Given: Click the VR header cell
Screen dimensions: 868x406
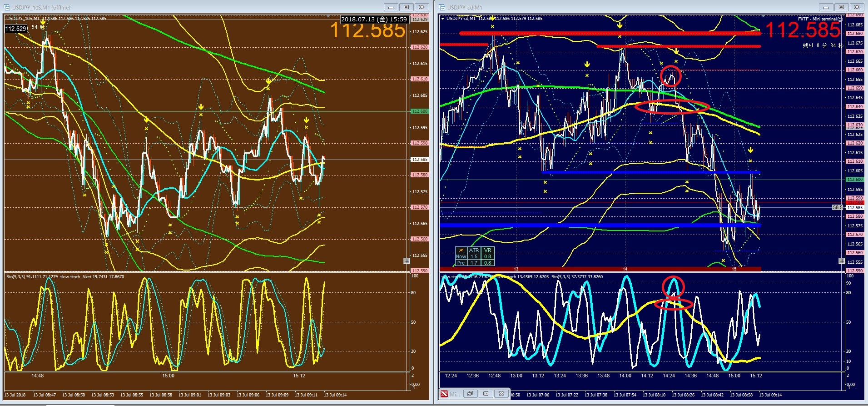Looking at the screenshot, I should pos(487,250).
